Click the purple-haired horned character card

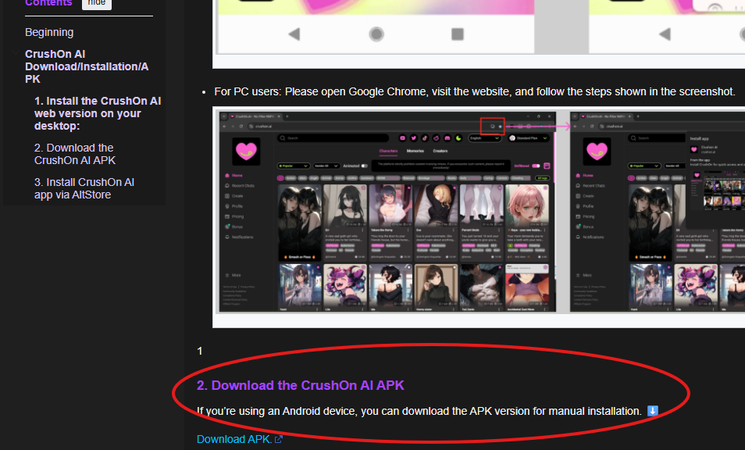coord(345,287)
